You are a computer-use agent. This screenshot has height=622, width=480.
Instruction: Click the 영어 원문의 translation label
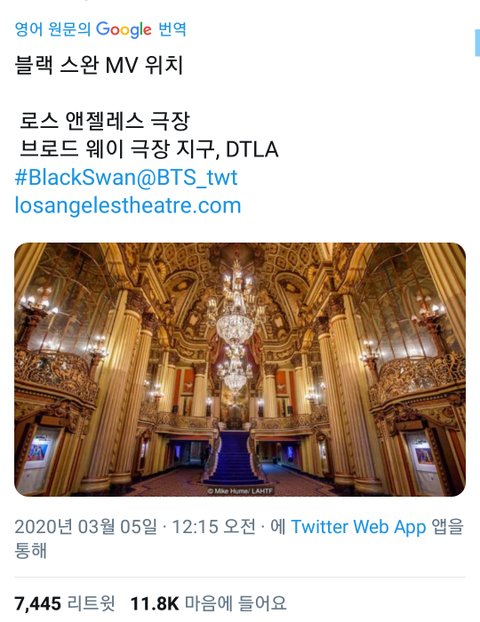point(53,29)
